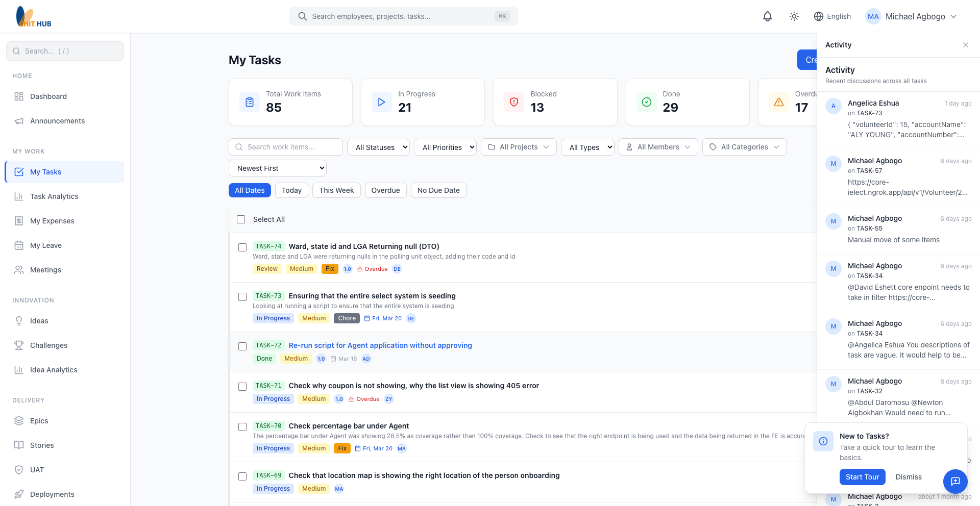Check the checkbox for TASK-74
The height and width of the screenshot is (506, 980).
(x=242, y=247)
